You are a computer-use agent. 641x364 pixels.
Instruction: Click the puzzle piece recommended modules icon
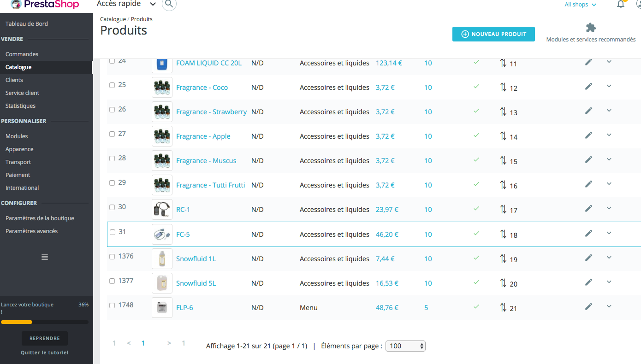coord(591,28)
